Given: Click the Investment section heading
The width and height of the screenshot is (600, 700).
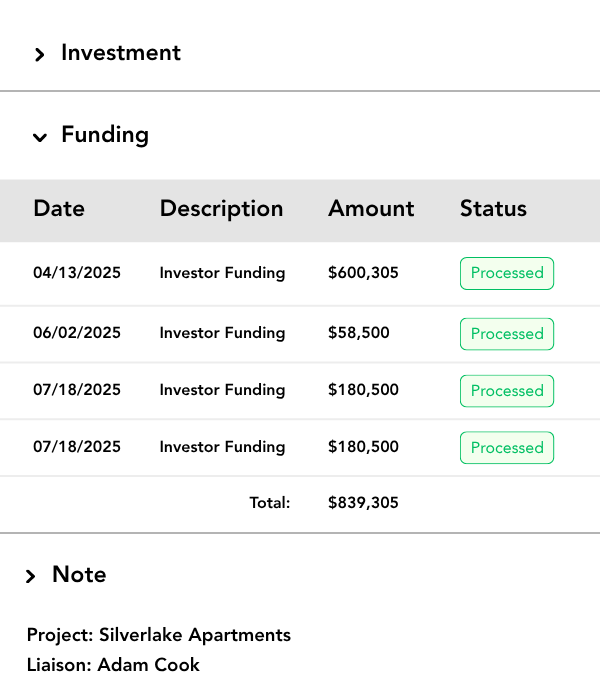Looking at the screenshot, I should pos(121,53).
